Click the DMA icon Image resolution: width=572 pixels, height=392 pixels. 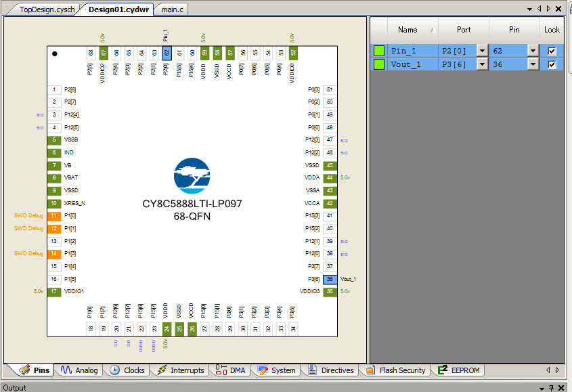221,370
